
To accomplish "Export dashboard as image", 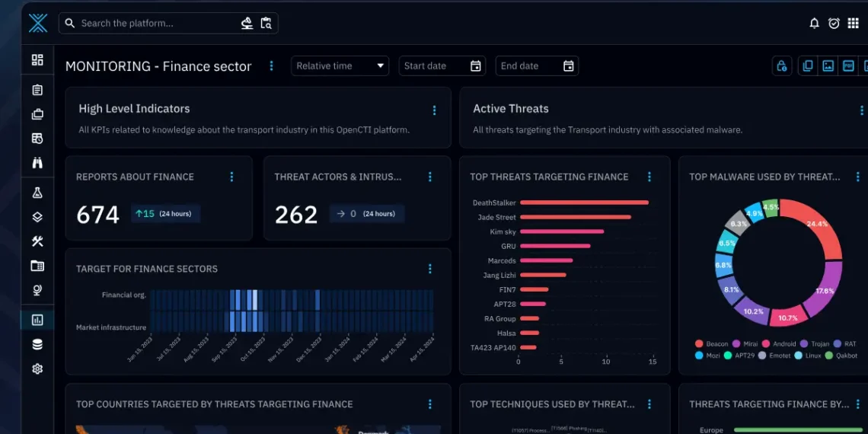I will (x=828, y=66).
